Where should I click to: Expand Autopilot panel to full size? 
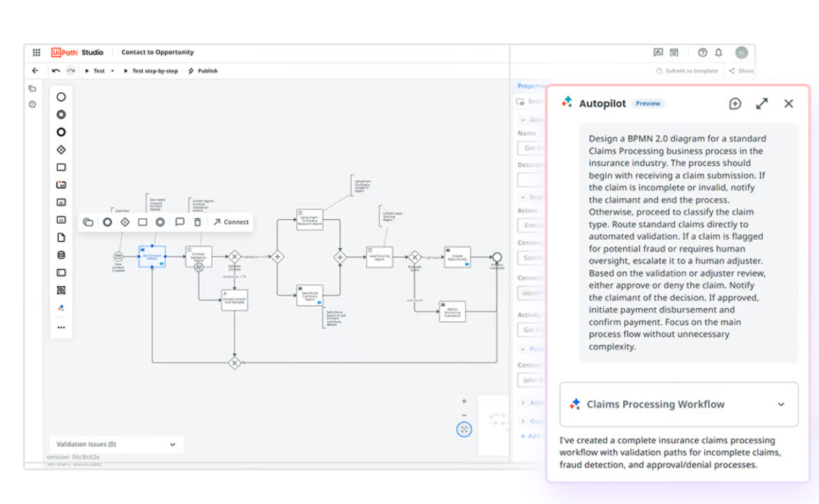[x=762, y=103]
